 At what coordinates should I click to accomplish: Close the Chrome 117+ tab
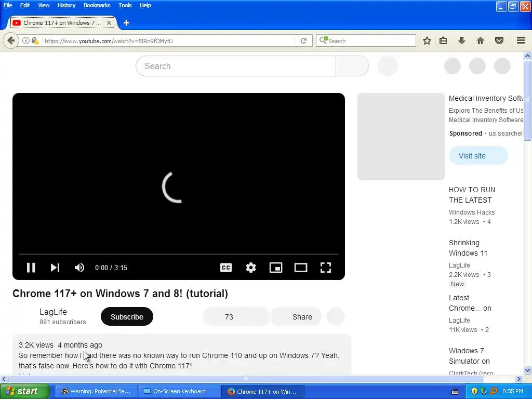click(109, 23)
